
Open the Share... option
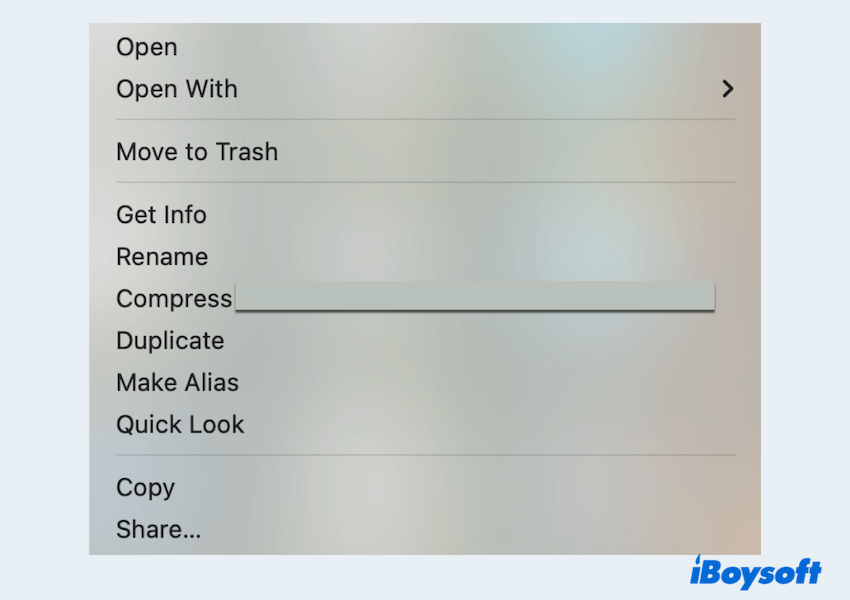tap(158, 530)
